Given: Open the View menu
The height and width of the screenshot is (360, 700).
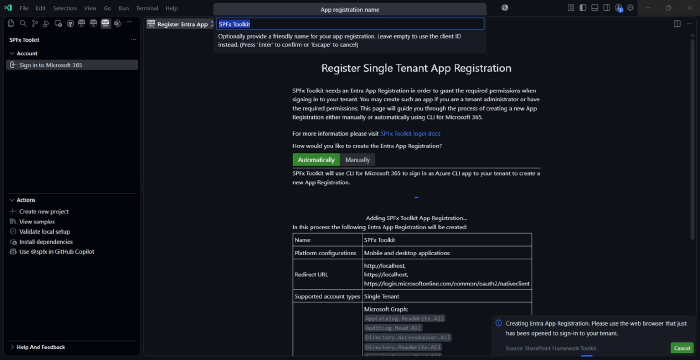Looking at the screenshot, I should [90, 8].
